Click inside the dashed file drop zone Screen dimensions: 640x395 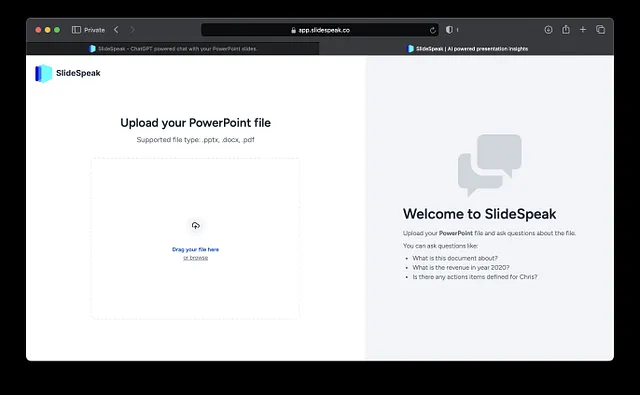[196, 238]
